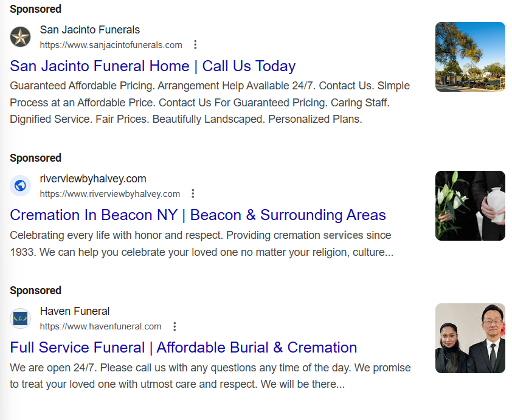Open the three-dot menu on the Beacon cremation ad
The width and height of the screenshot is (512, 420).
coord(193,193)
